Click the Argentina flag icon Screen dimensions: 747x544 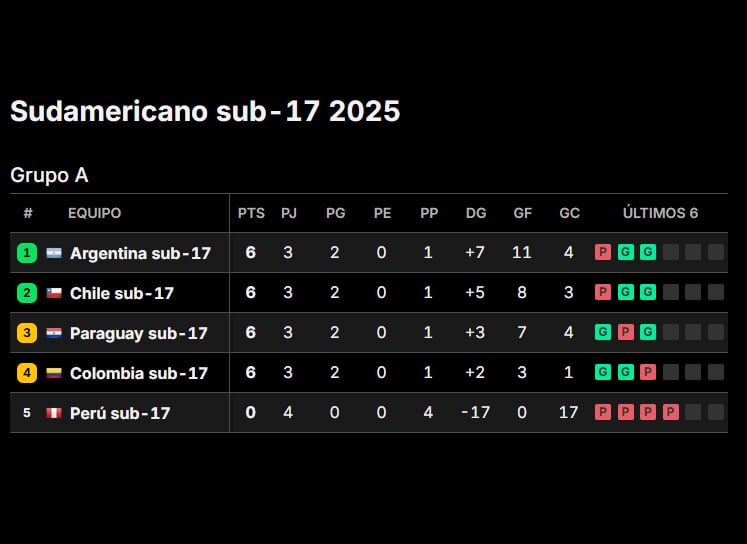coord(54,253)
